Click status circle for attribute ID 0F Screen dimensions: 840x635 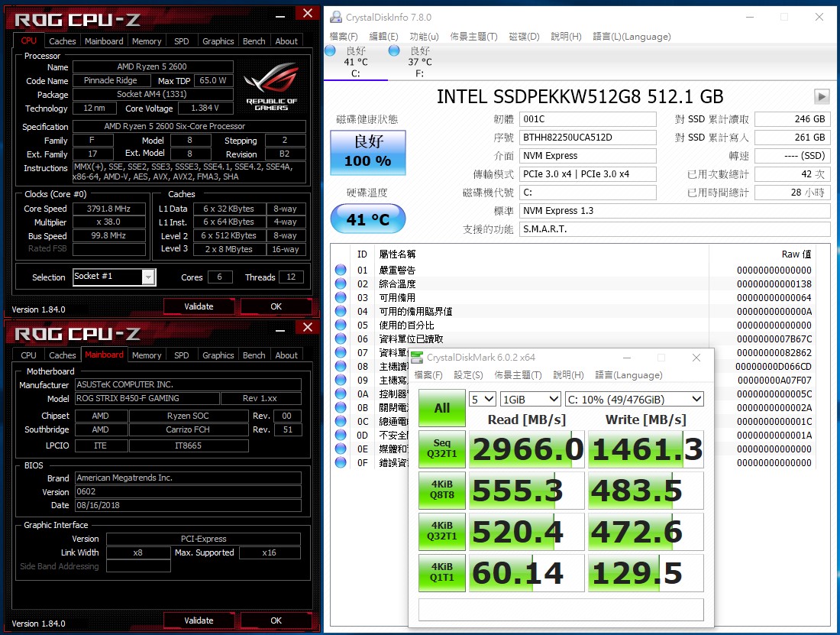pos(341,462)
